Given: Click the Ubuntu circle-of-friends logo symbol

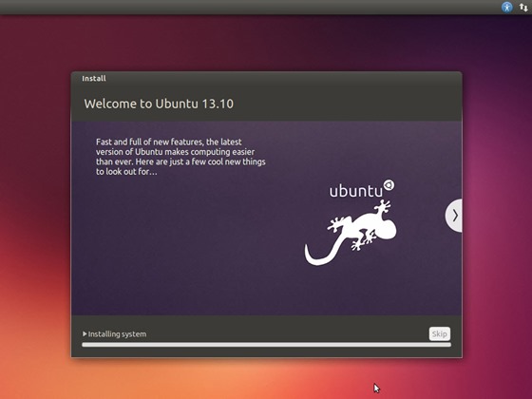Looking at the screenshot, I should tap(389, 185).
